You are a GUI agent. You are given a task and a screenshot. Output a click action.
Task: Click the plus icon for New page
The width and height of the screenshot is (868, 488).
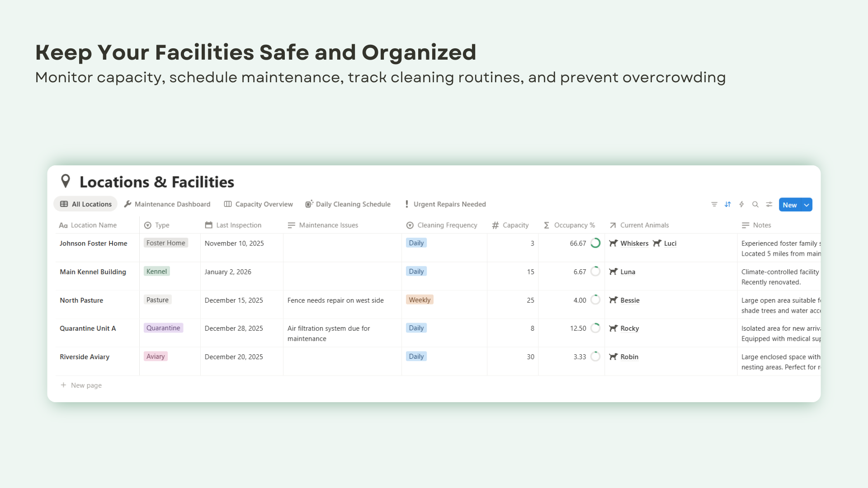pyautogui.click(x=63, y=385)
